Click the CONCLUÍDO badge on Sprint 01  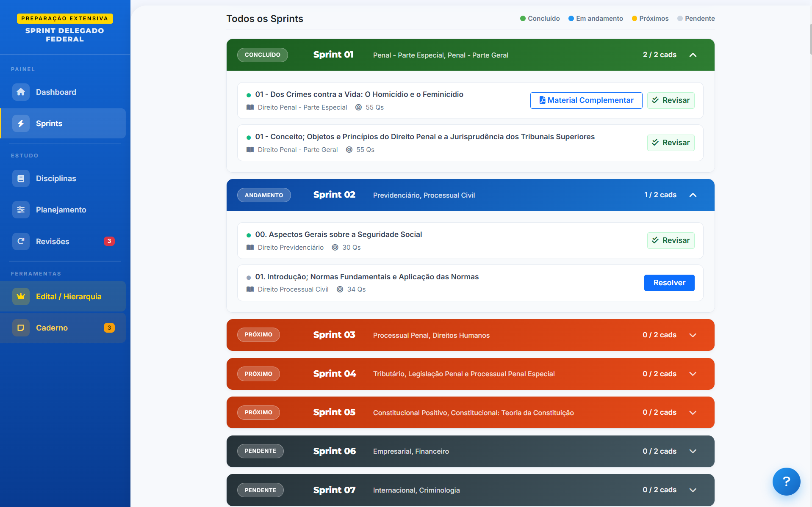[x=263, y=55]
